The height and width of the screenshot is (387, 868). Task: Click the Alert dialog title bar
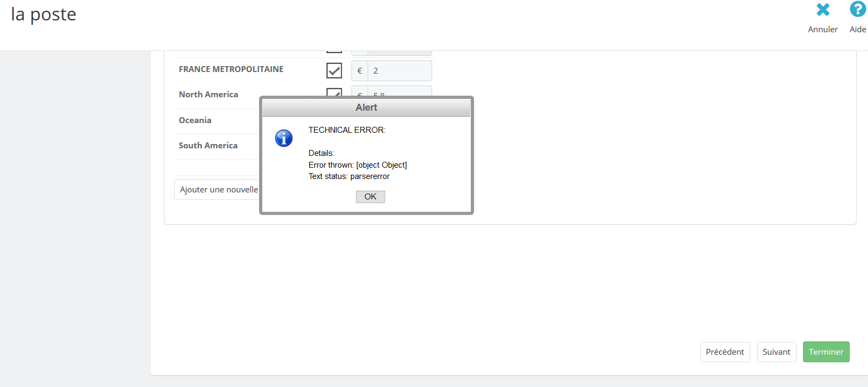[367, 107]
